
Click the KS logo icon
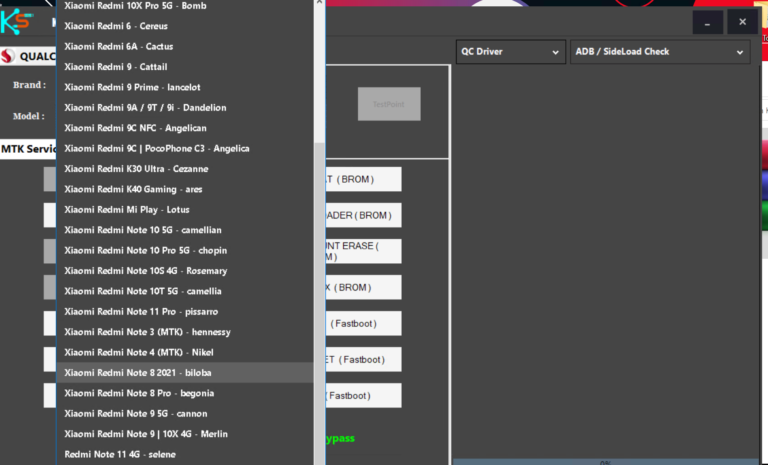coord(17,22)
